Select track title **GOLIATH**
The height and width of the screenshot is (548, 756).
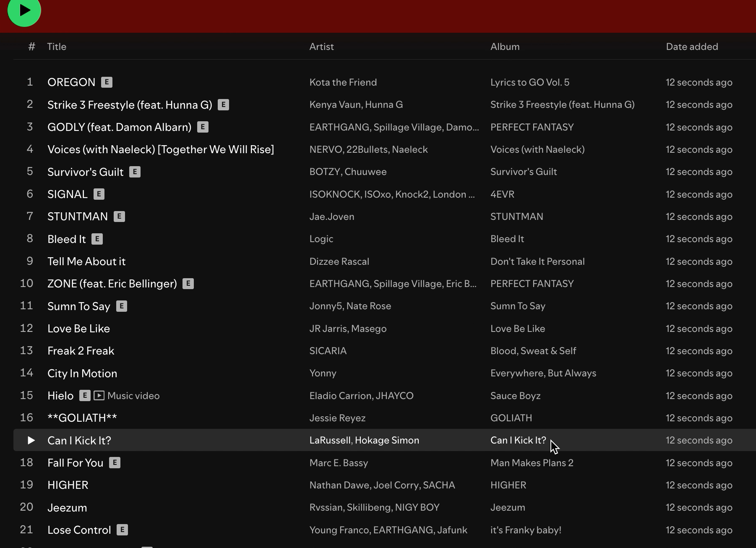click(x=82, y=418)
